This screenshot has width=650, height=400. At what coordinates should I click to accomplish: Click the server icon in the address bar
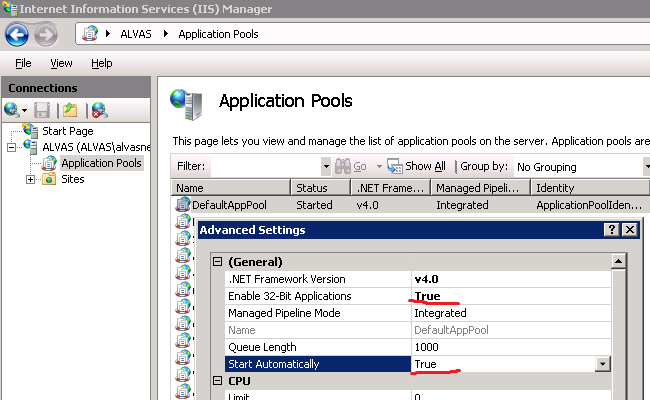(90, 34)
